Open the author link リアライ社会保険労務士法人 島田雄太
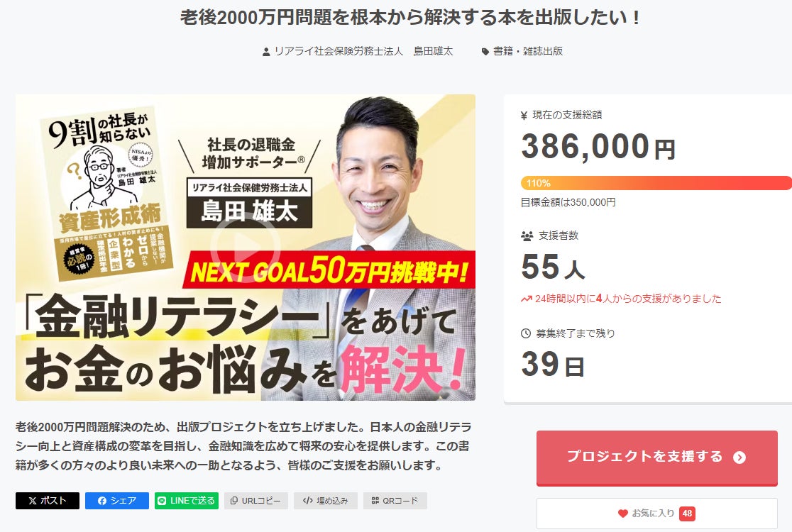This screenshot has height=532, width=792. [363, 51]
